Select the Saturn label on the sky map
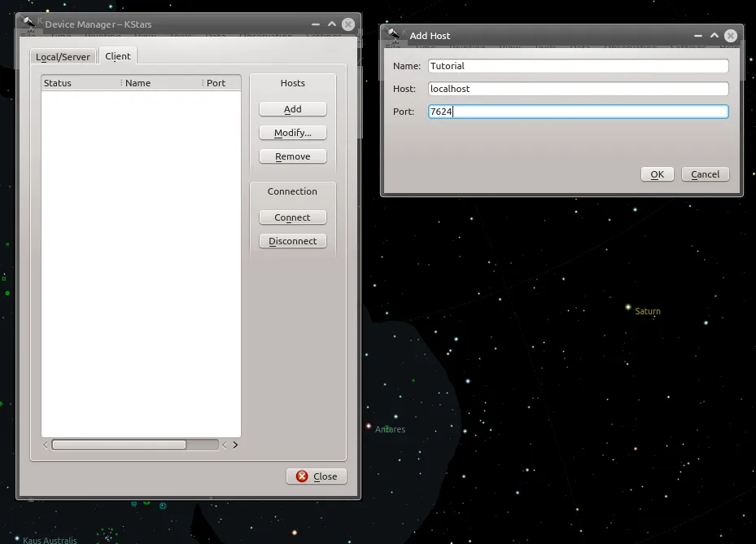756x544 pixels. pos(648,311)
